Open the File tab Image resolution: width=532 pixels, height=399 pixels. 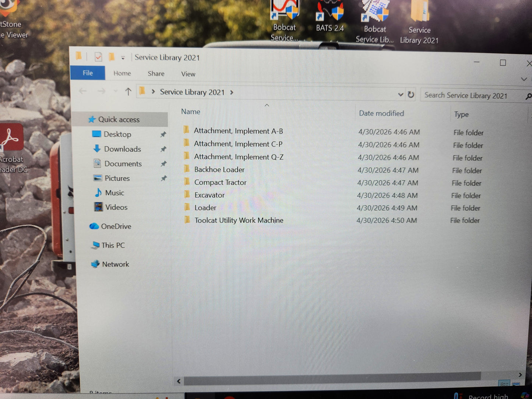point(88,73)
